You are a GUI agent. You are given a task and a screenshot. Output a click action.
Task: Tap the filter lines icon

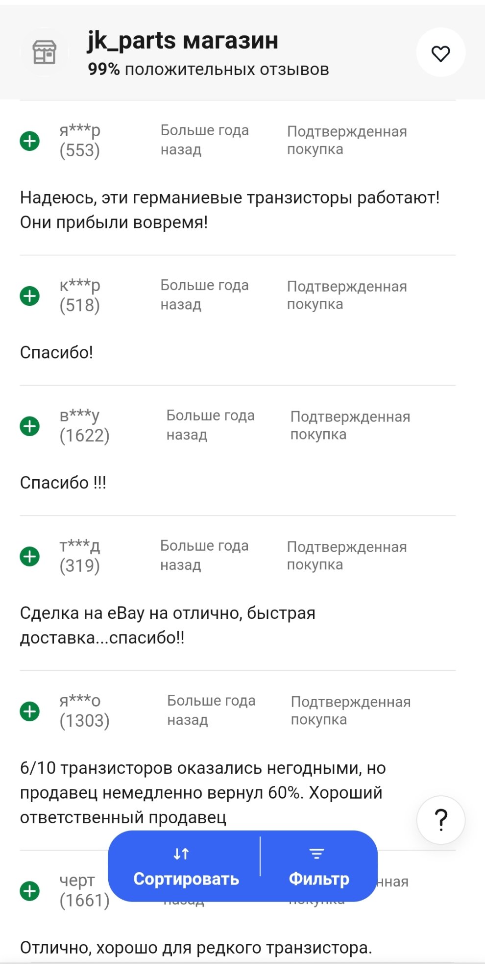pyautogui.click(x=317, y=854)
